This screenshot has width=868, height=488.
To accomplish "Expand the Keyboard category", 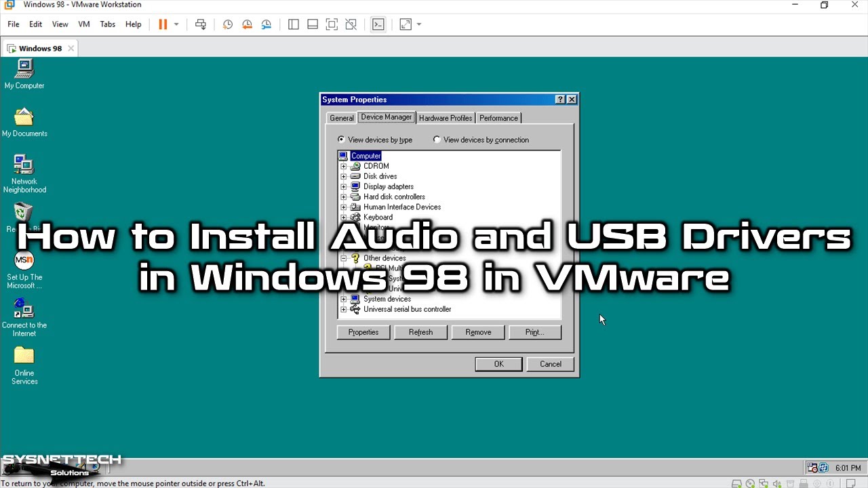I will (x=344, y=217).
